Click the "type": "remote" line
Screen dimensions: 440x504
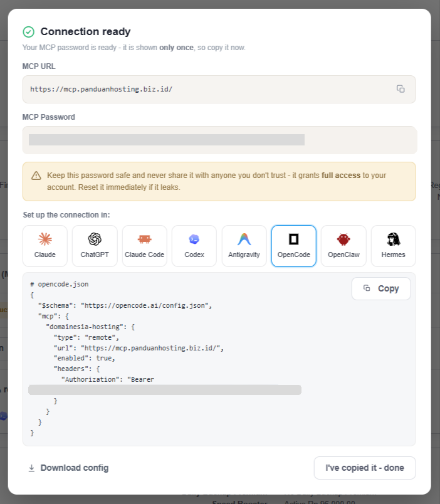[86, 337]
